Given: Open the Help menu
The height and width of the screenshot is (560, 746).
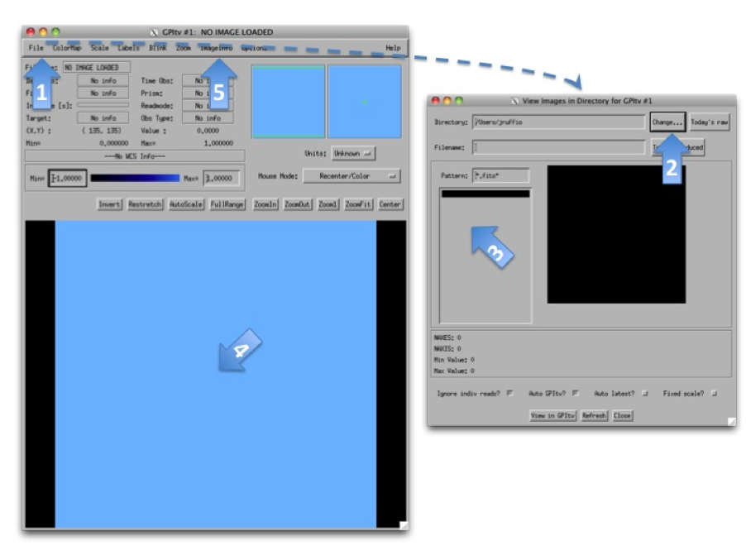Looking at the screenshot, I should coord(393,48).
